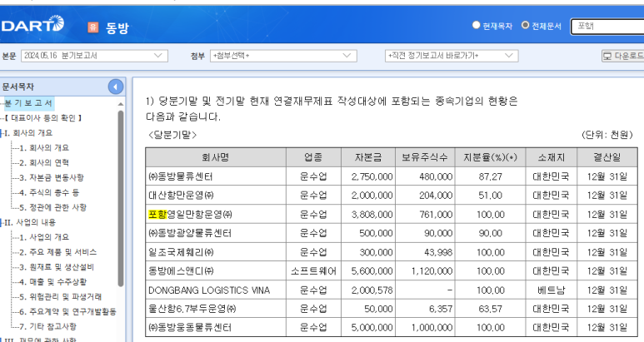This screenshot has height=342, width=644.
Task: Open 7. 기타 참고사항 tree item
Action: pyautogui.click(x=48, y=327)
